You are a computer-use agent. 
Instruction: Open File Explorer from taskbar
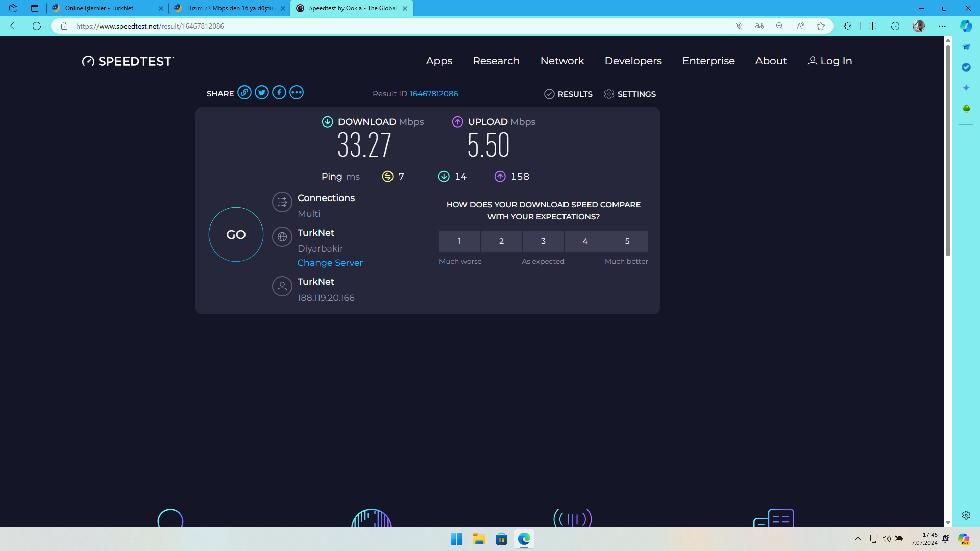(x=479, y=539)
